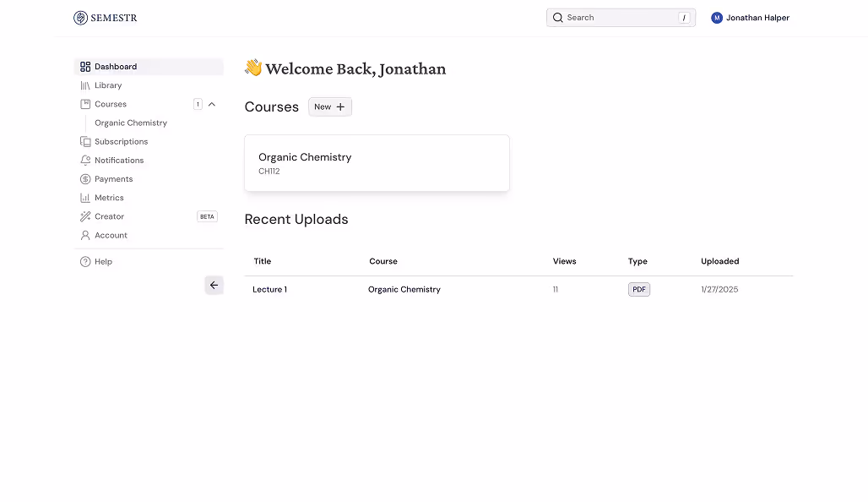Collapse the Courses submenu chevron
Viewport: 868px width, 502px height.
coord(211,104)
